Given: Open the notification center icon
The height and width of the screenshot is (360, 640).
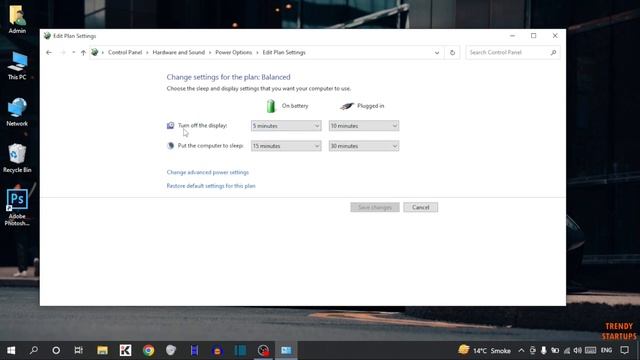Looking at the screenshot, I should click(624, 350).
